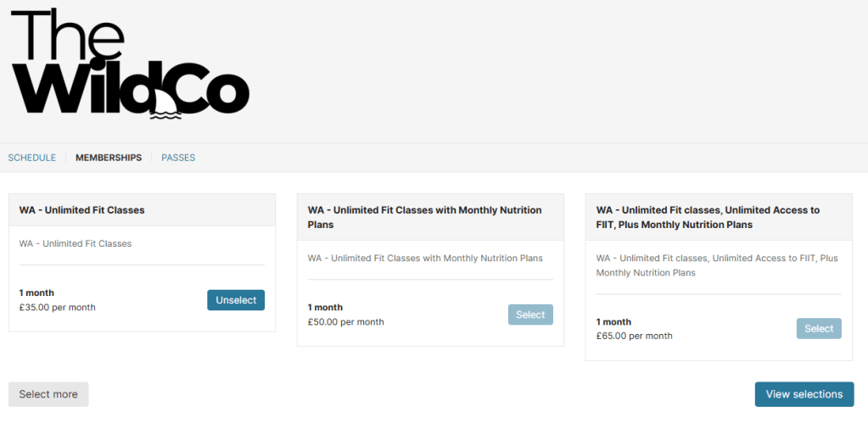The image size is (868, 429).
Task: Click the WA - Unlimited Fit Classes card title
Action: (82, 210)
